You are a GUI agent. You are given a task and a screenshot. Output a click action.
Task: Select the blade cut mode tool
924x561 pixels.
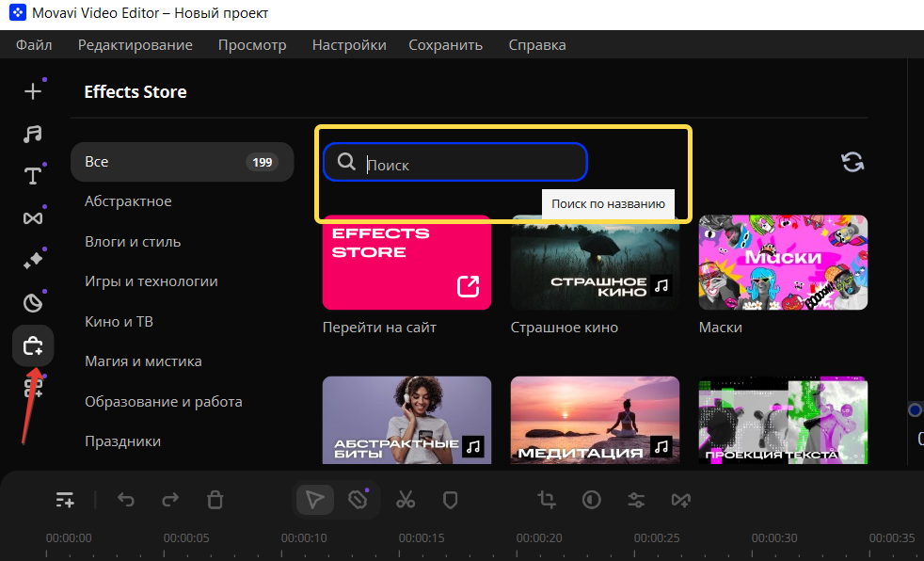pyautogui.click(x=358, y=500)
